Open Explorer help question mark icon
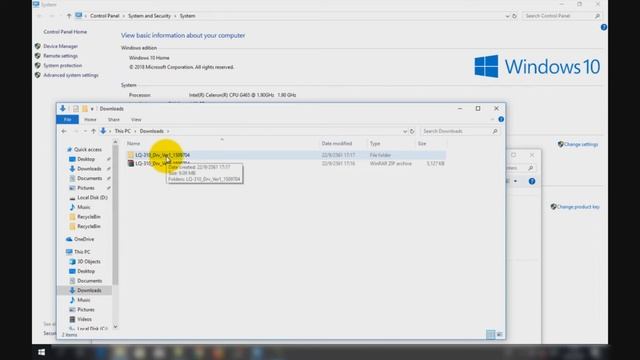 (x=501, y=119)
